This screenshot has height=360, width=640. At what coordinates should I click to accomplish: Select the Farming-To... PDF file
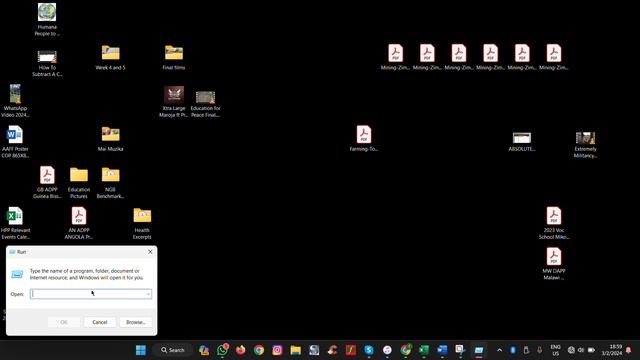pos(364,138)
